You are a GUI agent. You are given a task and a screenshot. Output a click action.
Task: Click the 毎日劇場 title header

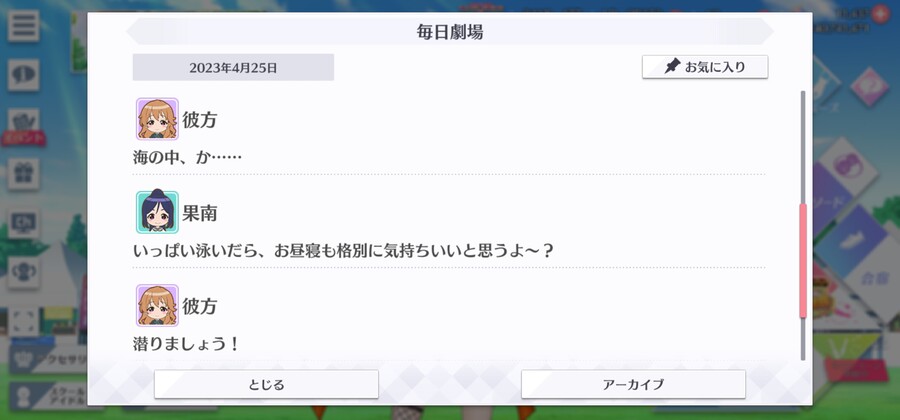click(450, 32)
